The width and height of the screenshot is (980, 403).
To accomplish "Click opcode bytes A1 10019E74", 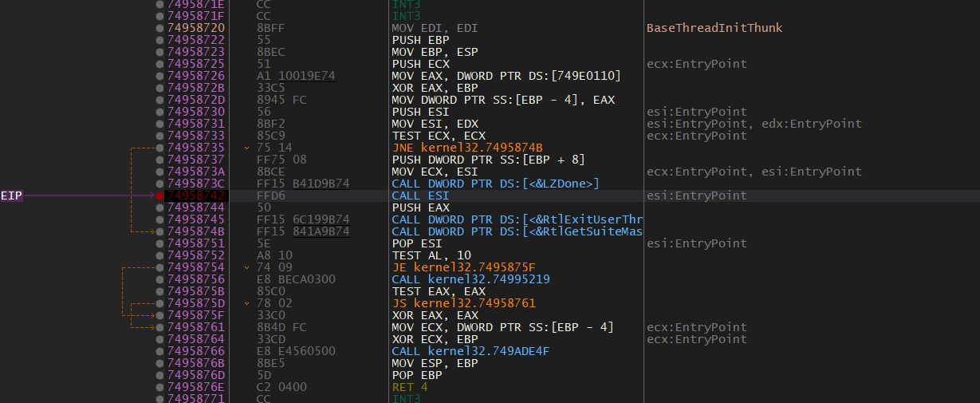I will pyautogui.click(x=296, y=76).
